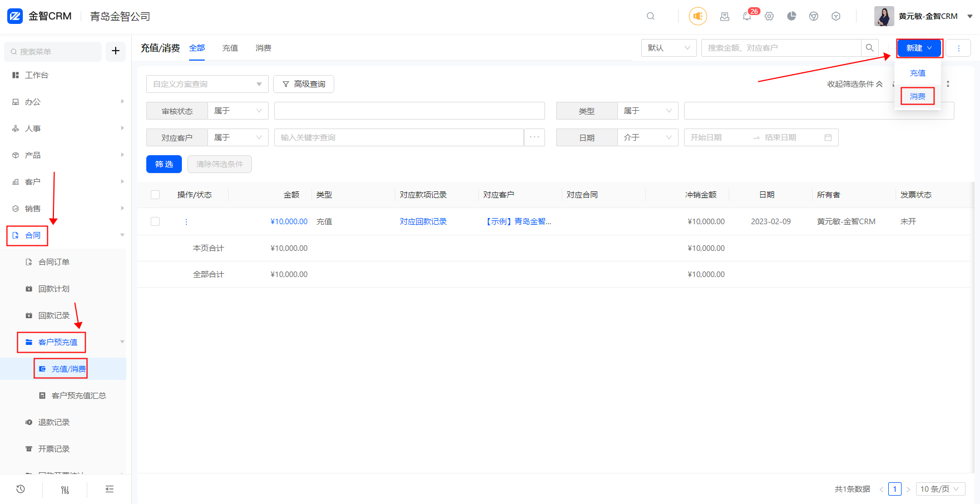
Task: Tick the checkbox for the ¥10,000.00 充值 row
Action: (155, 221)
